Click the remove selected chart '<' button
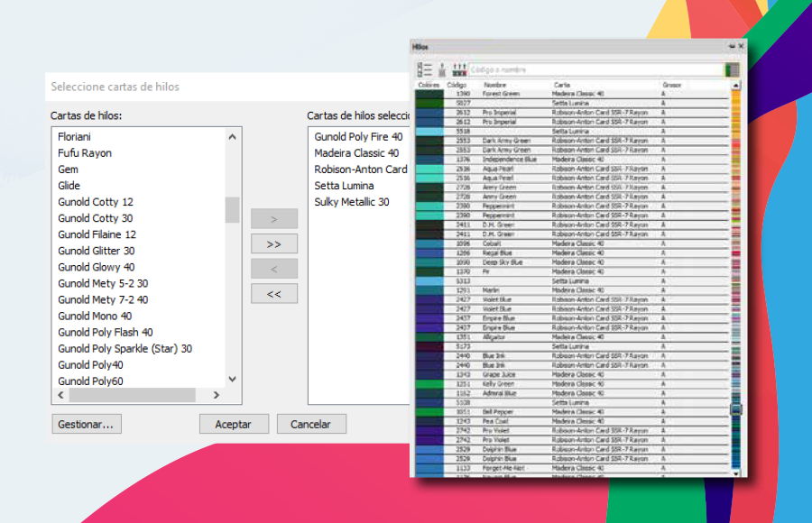 point(274,269)
